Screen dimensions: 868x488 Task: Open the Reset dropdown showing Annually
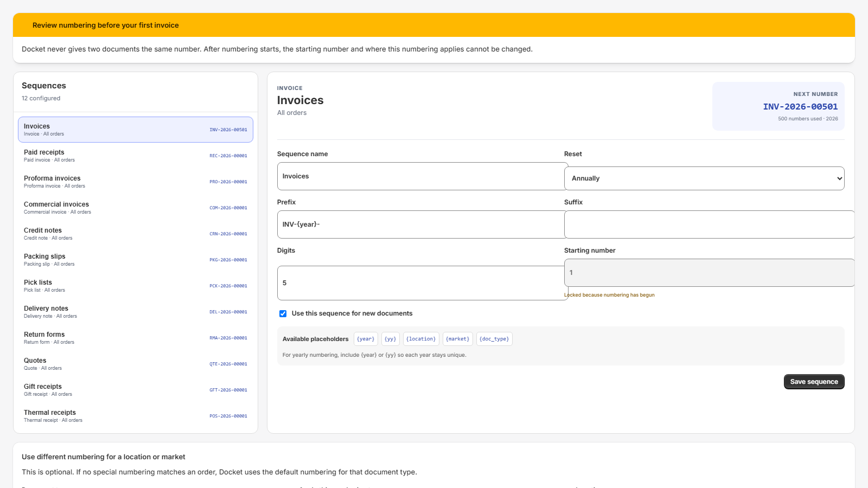[x=704, y=178]
